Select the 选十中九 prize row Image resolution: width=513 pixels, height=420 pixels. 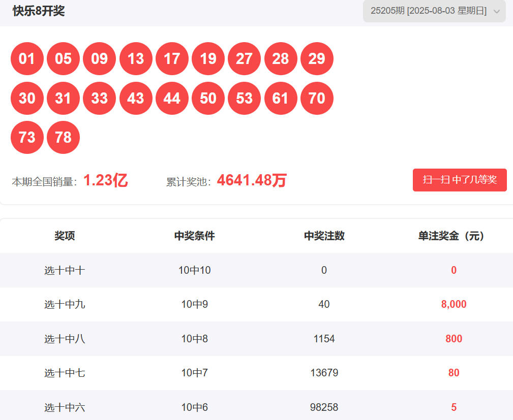point(256,304)
